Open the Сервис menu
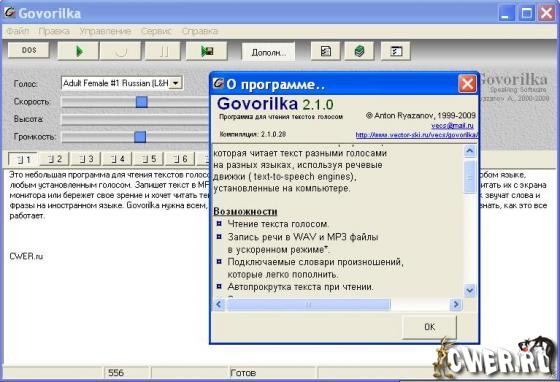 point(156,31)
